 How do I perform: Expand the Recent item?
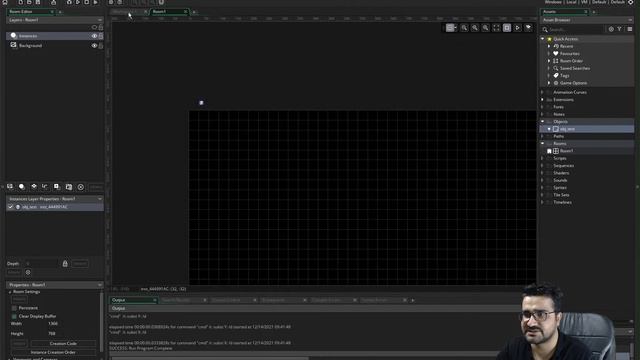pos(549,46)
